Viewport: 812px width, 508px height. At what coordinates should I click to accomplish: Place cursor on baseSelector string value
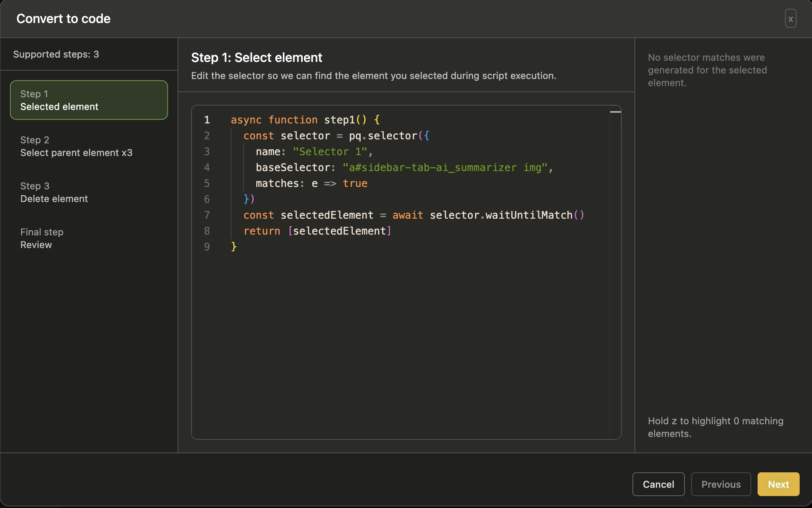click(x=445, y=167)
